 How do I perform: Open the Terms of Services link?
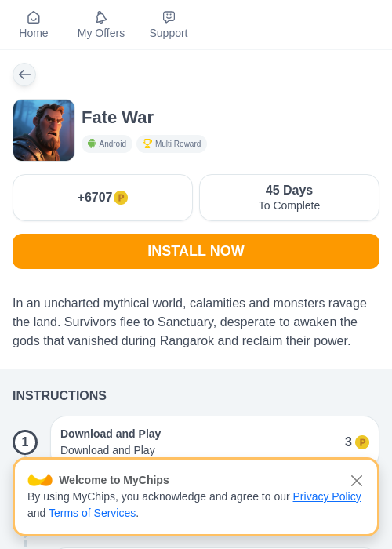[x=92, y=513]
